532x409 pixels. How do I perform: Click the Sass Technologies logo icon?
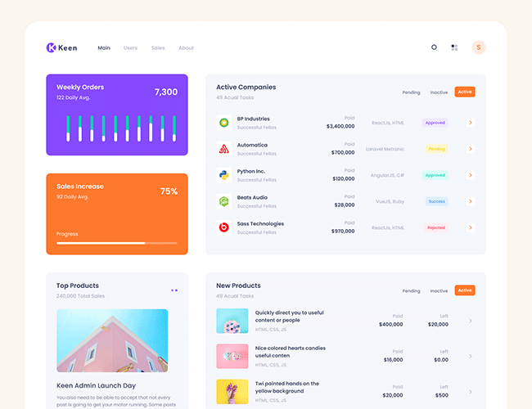223,227
